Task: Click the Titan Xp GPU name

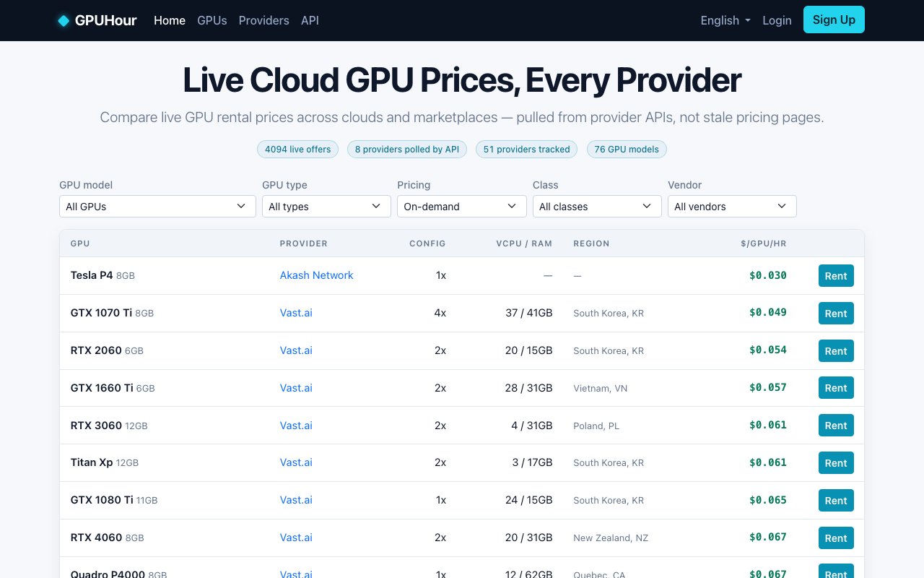Action: coord(92,462)
